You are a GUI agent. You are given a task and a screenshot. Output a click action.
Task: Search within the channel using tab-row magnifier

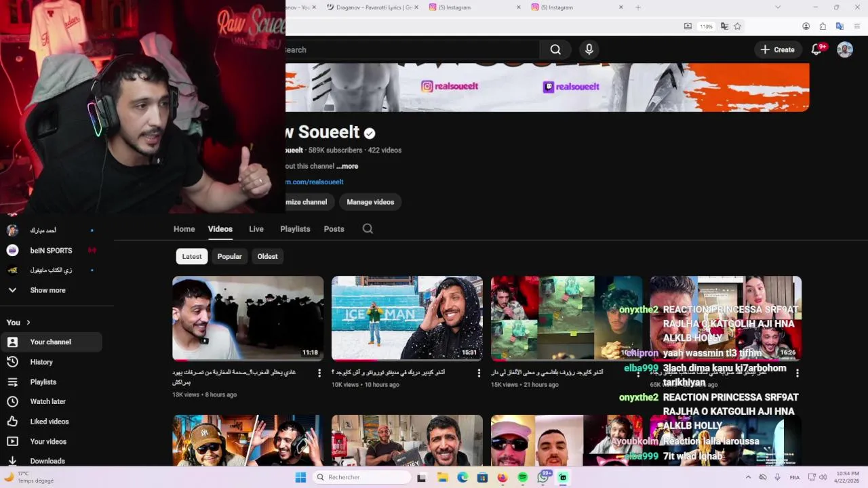pos(368,229)
